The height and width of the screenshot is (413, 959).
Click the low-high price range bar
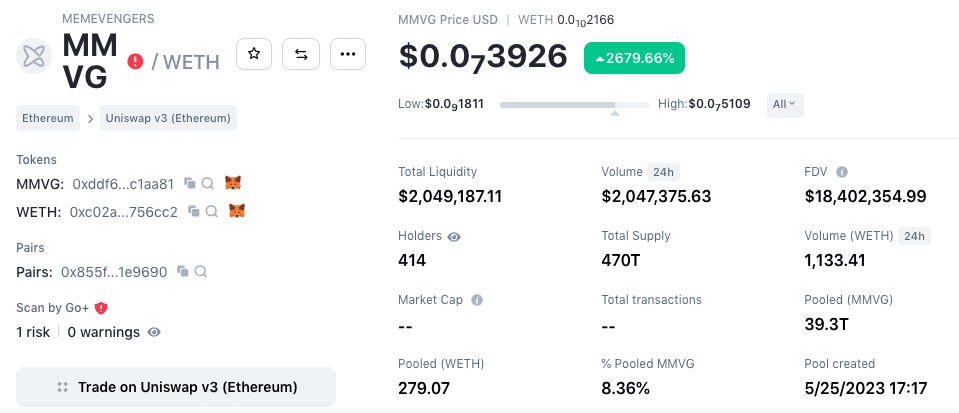(574, 104)
